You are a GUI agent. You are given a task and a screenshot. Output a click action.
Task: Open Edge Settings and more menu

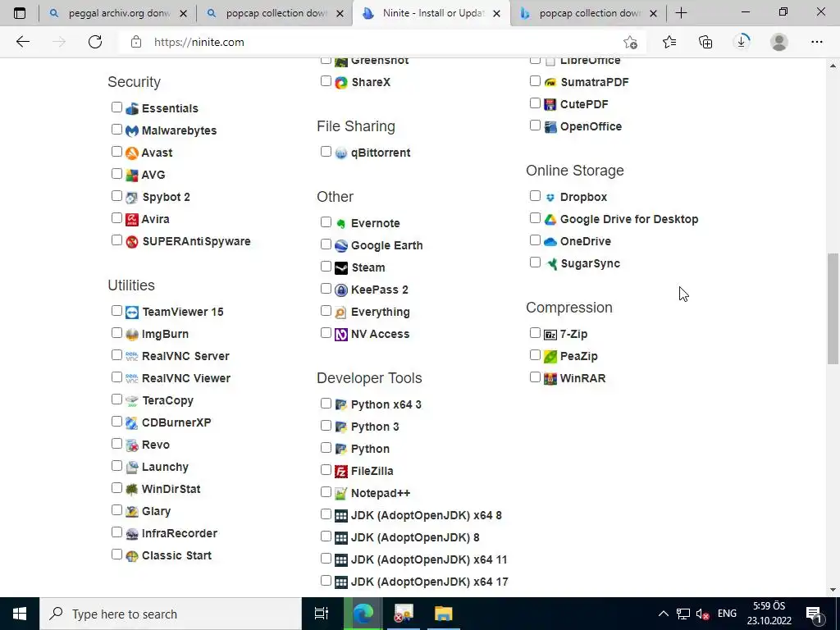pyautogui.click(x=817, y=42)
